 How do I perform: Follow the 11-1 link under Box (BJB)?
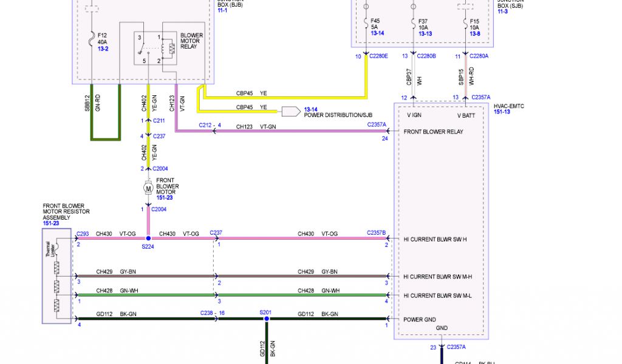coord(223,11)
